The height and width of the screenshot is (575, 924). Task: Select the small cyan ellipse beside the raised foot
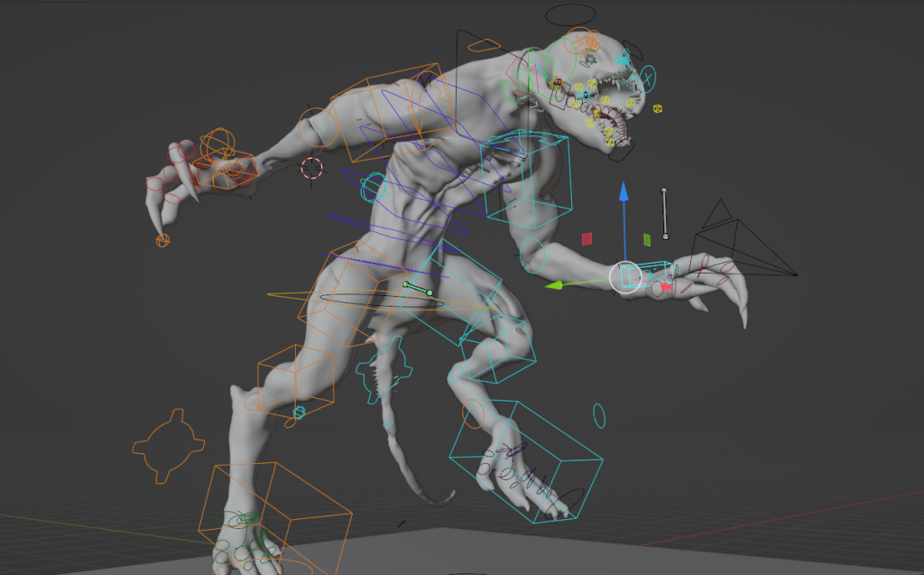[599, 416]
